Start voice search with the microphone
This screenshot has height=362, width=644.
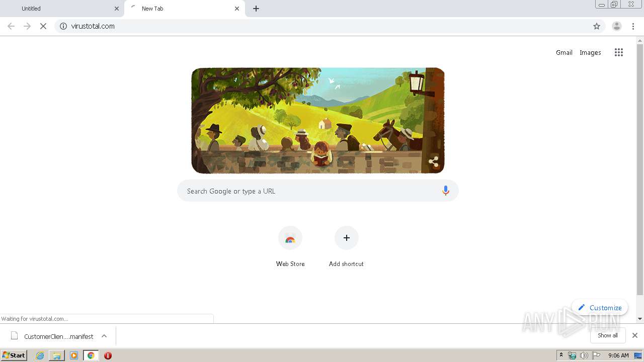pos(445,191)
